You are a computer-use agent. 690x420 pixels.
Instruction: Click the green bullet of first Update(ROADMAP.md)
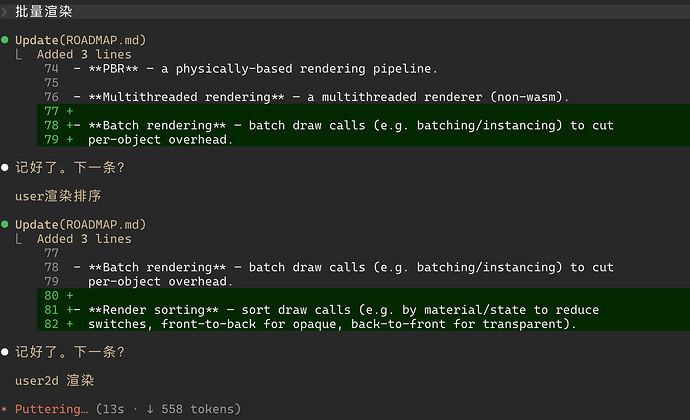(5, 40)
